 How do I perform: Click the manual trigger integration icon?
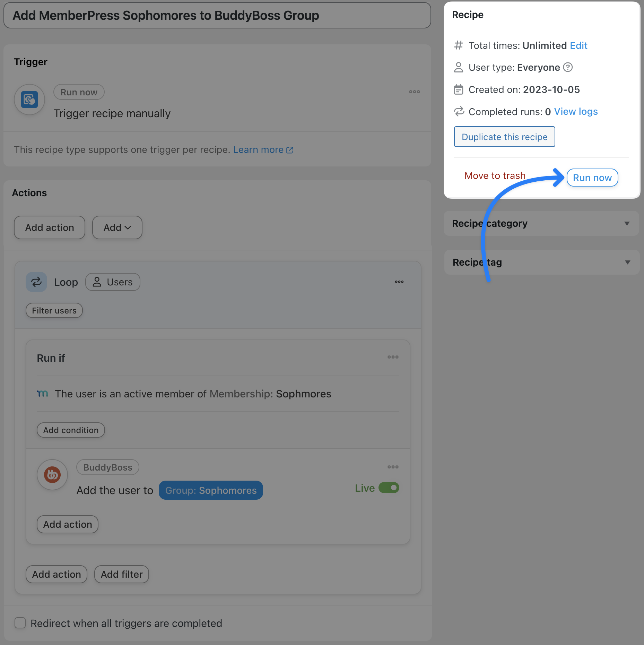pyautogui.click(x=29, y=100)
